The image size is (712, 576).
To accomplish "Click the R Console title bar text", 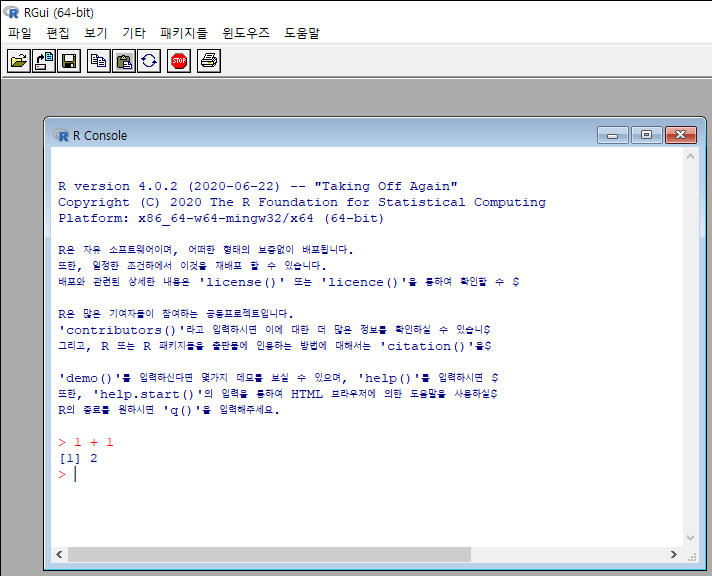I will tap(100, 135).
